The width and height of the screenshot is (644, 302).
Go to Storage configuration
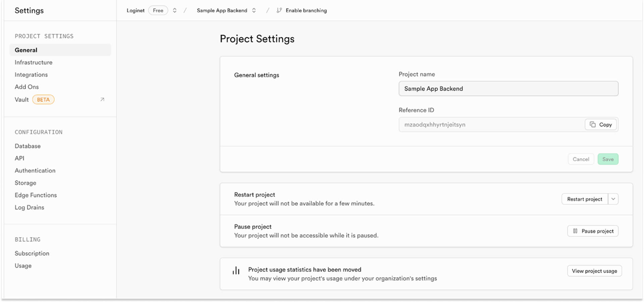pyautogui.click(x=25, y=183)
